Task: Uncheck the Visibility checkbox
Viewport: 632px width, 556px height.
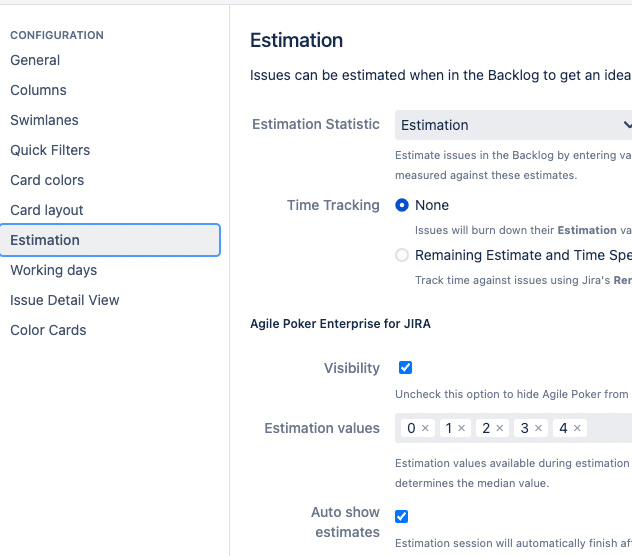Action: [x=405, y=367]
